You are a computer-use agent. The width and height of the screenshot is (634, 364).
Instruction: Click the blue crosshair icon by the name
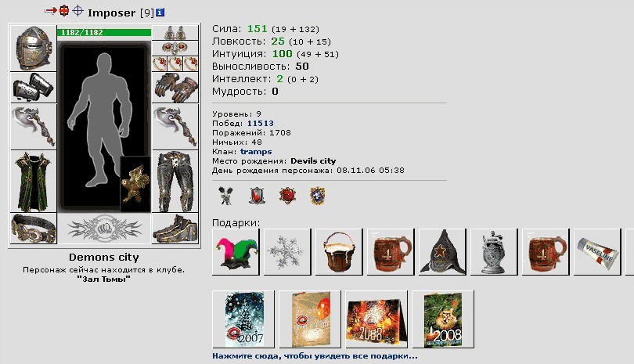77,10
